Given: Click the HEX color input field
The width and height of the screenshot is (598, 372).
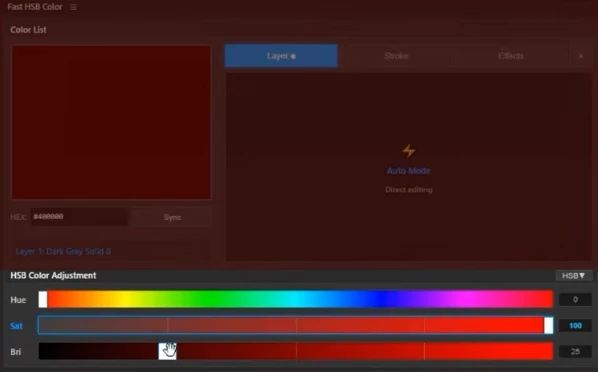Looking at the screenshot, I should [79, 217].
